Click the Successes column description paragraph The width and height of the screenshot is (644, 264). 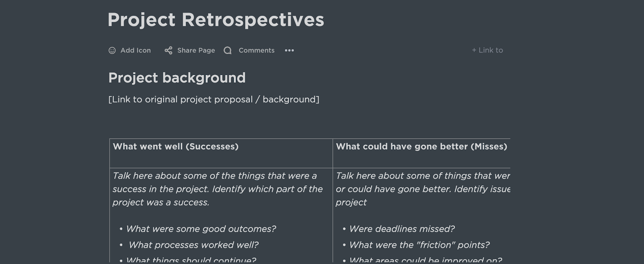(217, 189)
